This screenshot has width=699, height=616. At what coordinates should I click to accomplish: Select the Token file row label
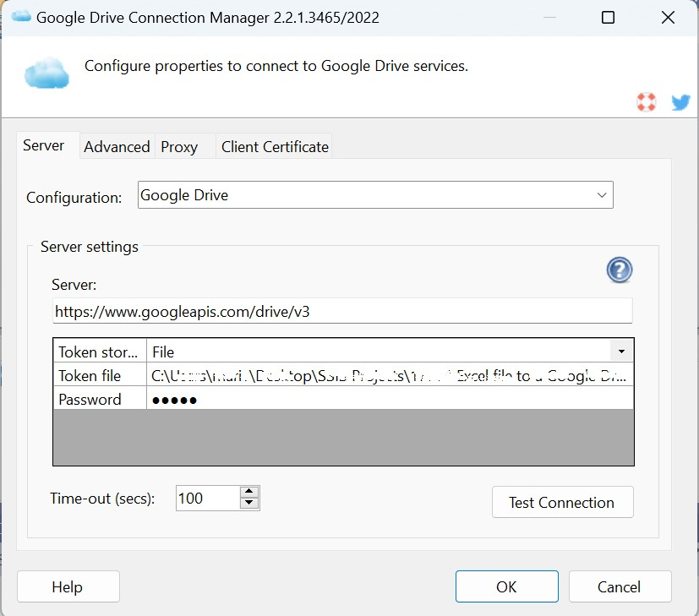point(100,376)
